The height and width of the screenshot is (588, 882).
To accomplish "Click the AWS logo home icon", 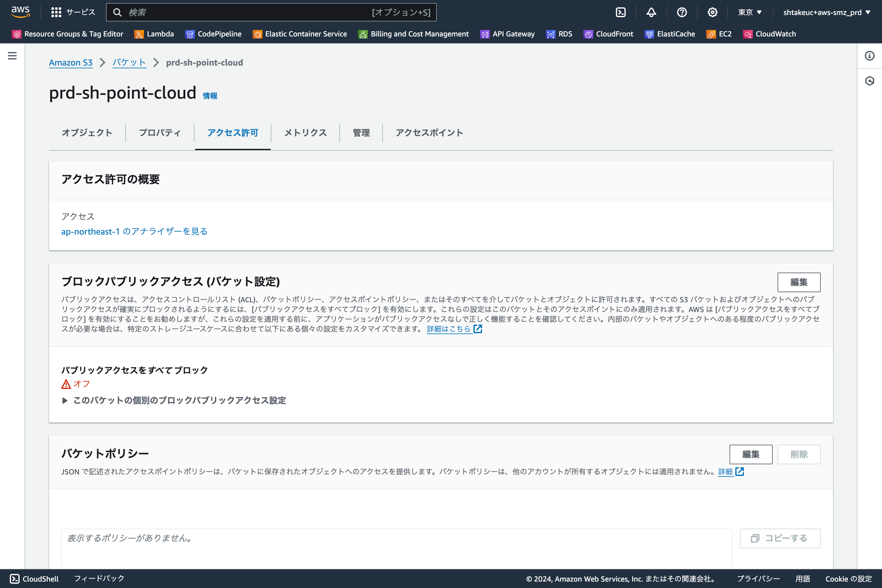I will click(21, 12).
